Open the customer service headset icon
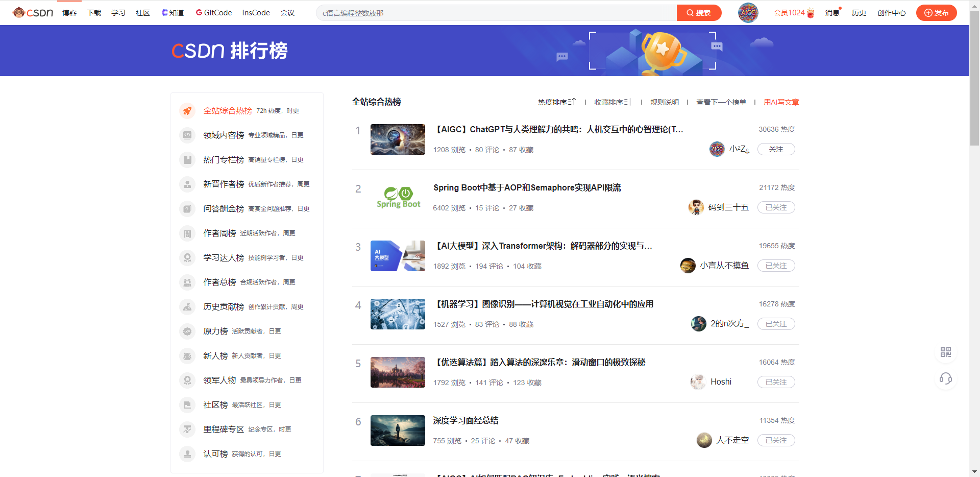The image size is (980, 477). (945, 378)
